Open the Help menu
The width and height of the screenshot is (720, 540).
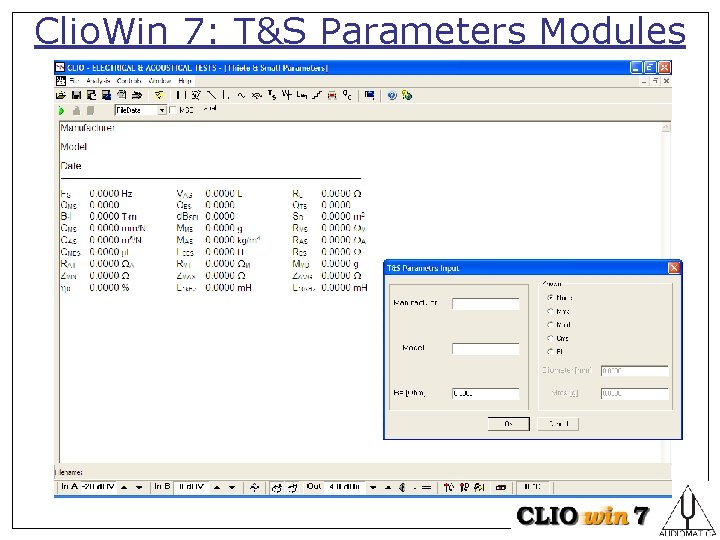pyautogui.click(x=185, y=81)
